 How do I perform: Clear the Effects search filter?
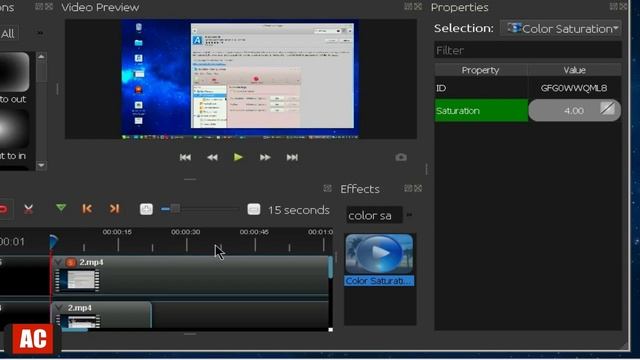click(x=409, y=215)
